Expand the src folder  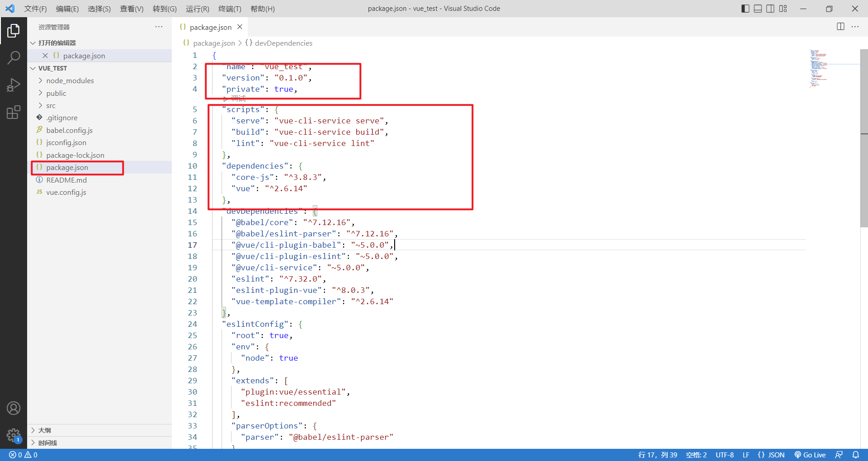click(x=99, y=105)
